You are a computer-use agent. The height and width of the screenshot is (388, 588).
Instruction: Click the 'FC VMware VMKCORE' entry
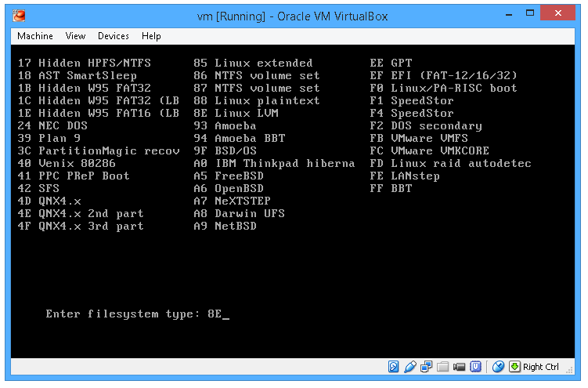pyautogui.click(x=429, y=150)
